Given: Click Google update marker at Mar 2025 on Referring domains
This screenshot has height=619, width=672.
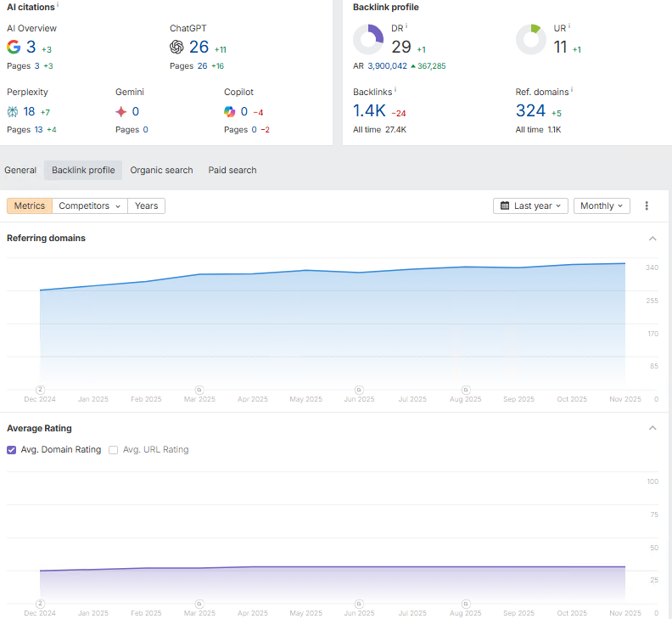Looking at the screenshot, I should (199, 390).
